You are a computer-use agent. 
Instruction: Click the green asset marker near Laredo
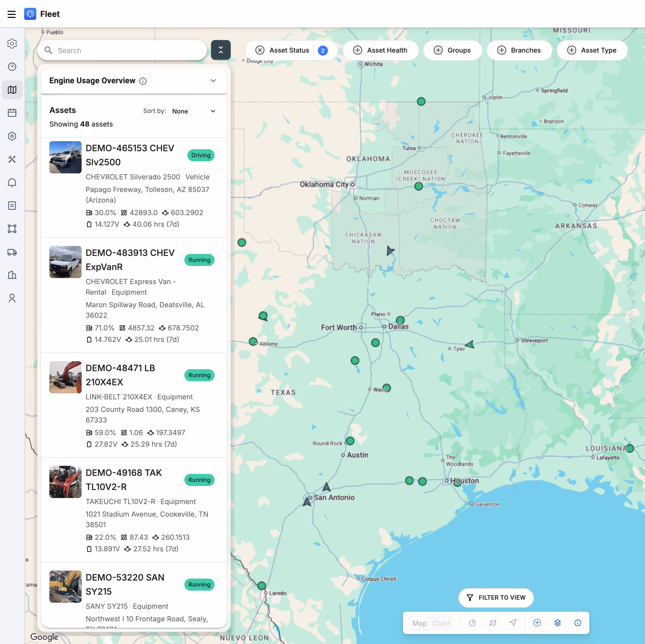pos(262,586)
